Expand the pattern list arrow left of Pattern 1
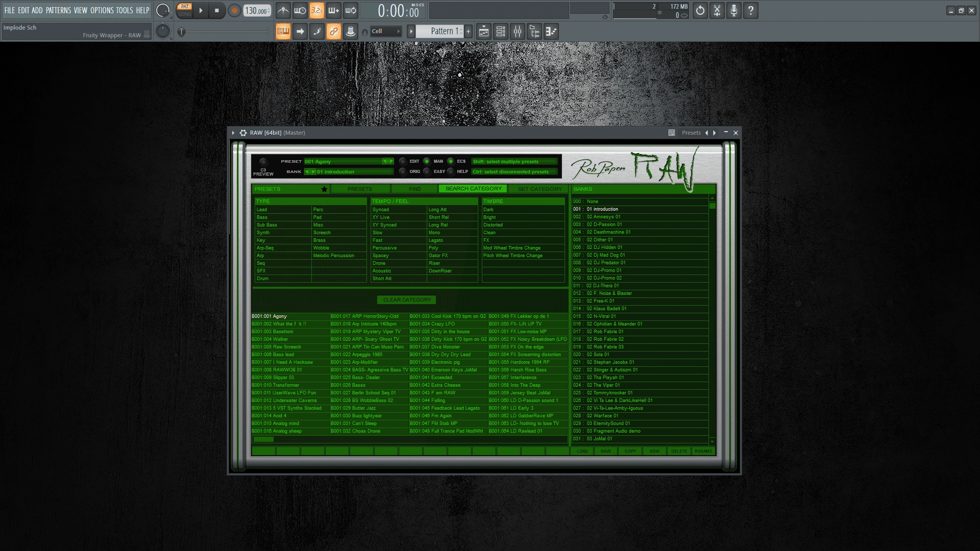The width and height of the screenshot is (980, 551). [x=411, y=31]
